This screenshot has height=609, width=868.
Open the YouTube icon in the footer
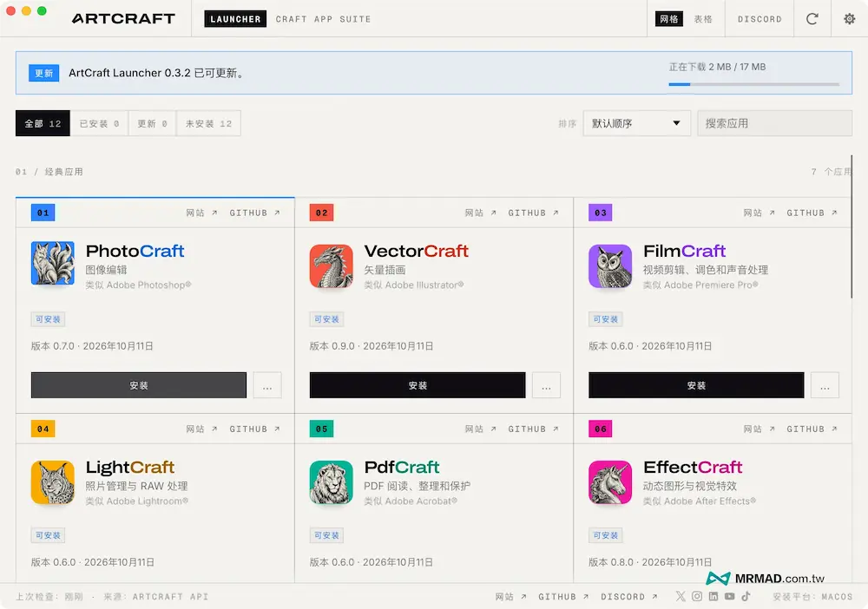click(x=730, y=596)
